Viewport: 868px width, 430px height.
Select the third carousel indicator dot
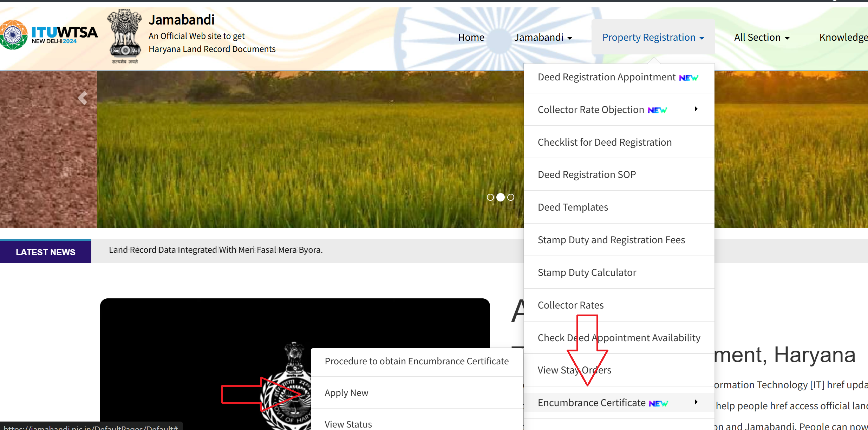pyautogui.click(x=511, y=197)
